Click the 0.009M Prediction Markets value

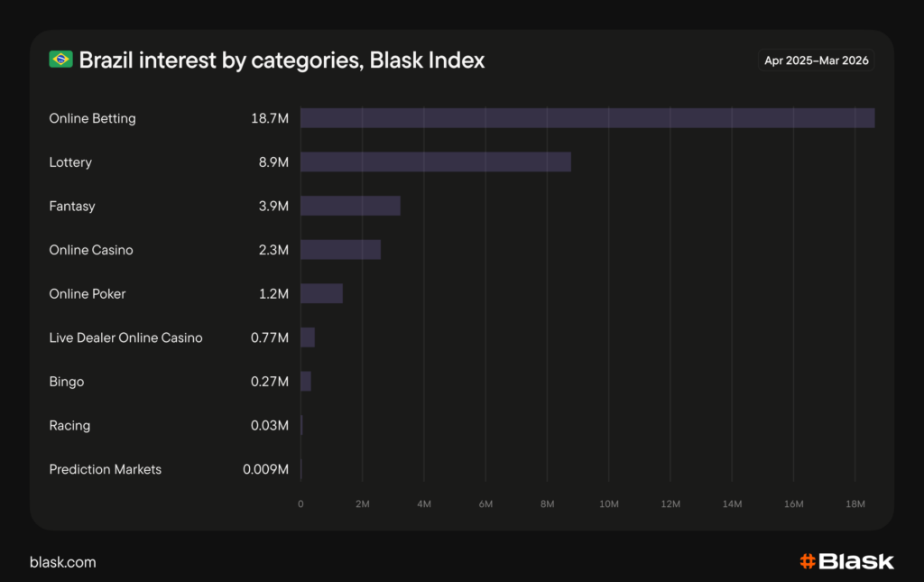coord(266,469)
